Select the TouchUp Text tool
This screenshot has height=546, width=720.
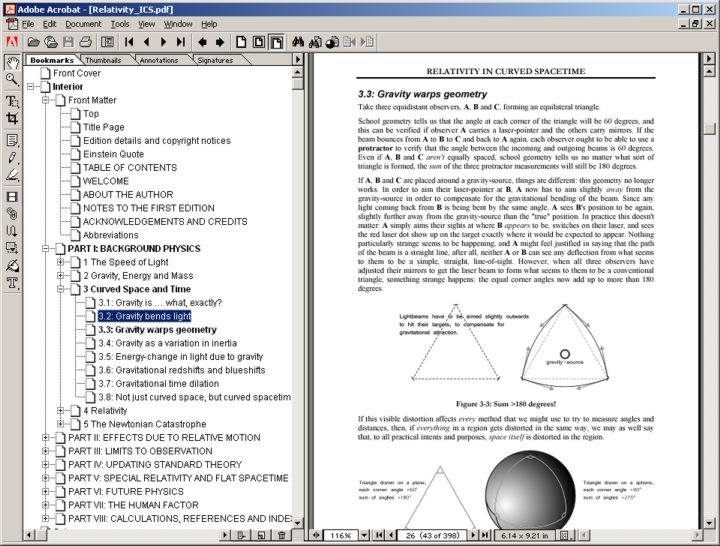12,282
